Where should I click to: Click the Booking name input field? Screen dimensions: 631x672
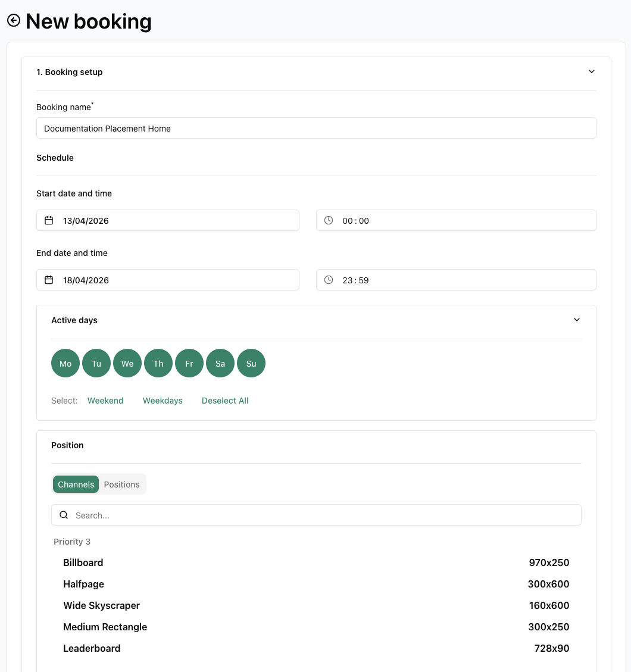click(316, 128)
